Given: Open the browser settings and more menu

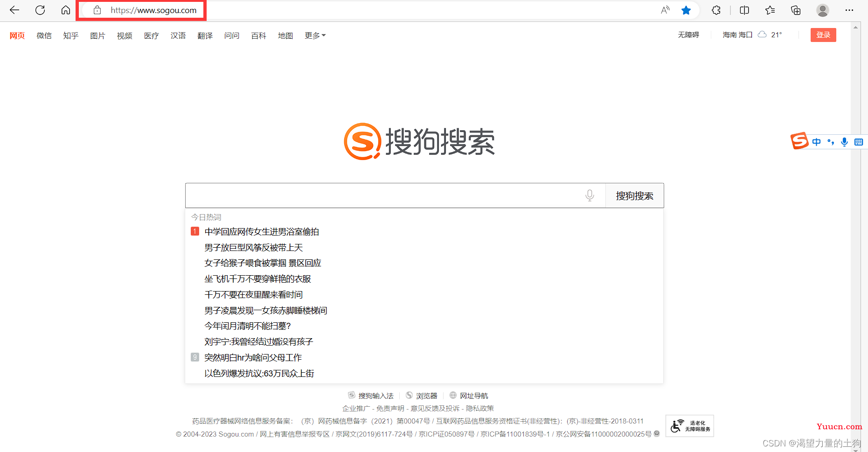Looking at the screenshot, I should 849,10.
